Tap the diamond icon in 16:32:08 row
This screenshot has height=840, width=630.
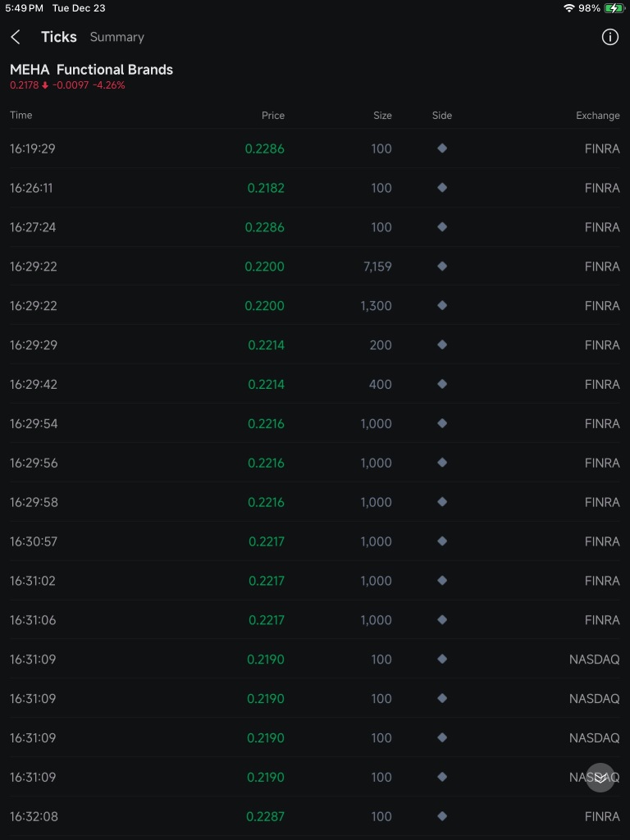[x=442, y=816]
